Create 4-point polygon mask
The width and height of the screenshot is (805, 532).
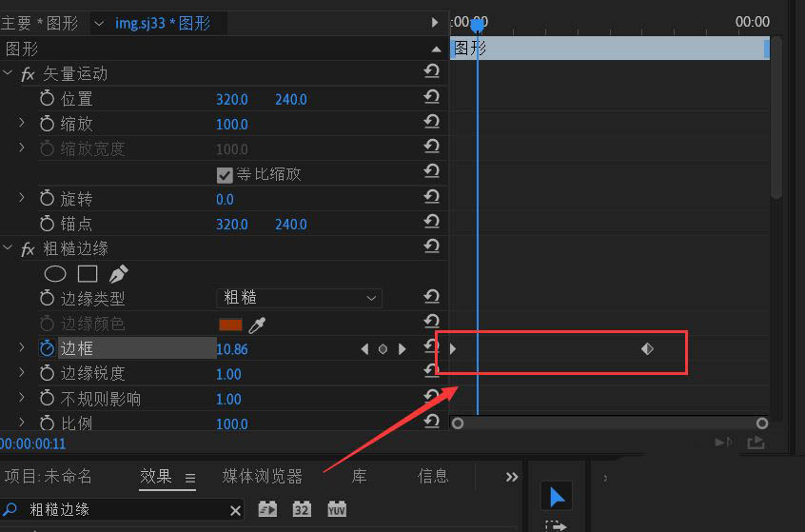click(x=88, y=274)
